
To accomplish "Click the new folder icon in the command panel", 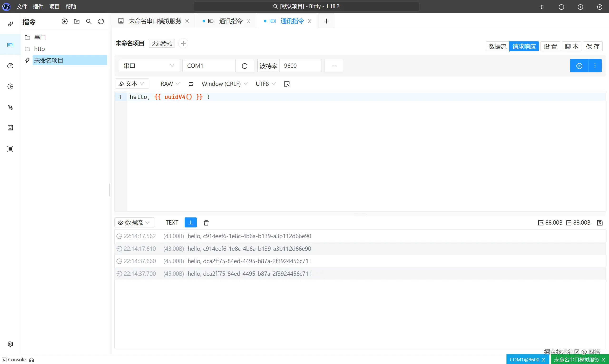I will click(x=77, y=22).
